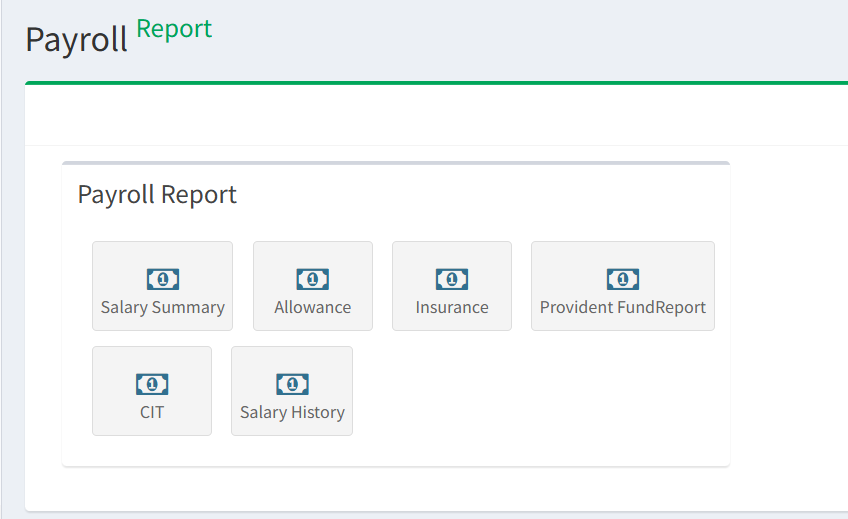Select the 'Salary Summary' text label
This screenshot has height=519, width=848.
tap(163, 308)
